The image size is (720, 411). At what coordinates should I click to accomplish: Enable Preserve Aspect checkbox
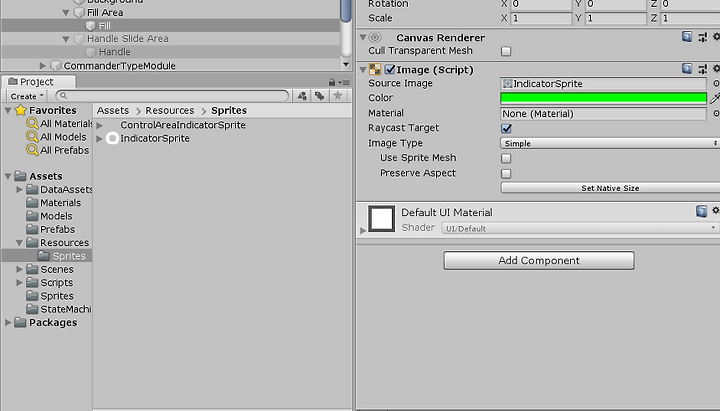(506, 174)
